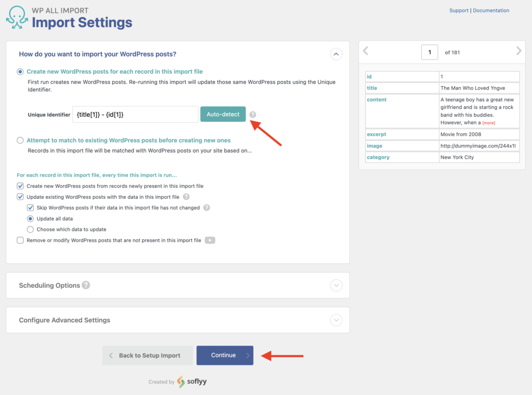Expand Configure Advanced Settings
Viewport: 532px width, 395px height.
point(336,320)
